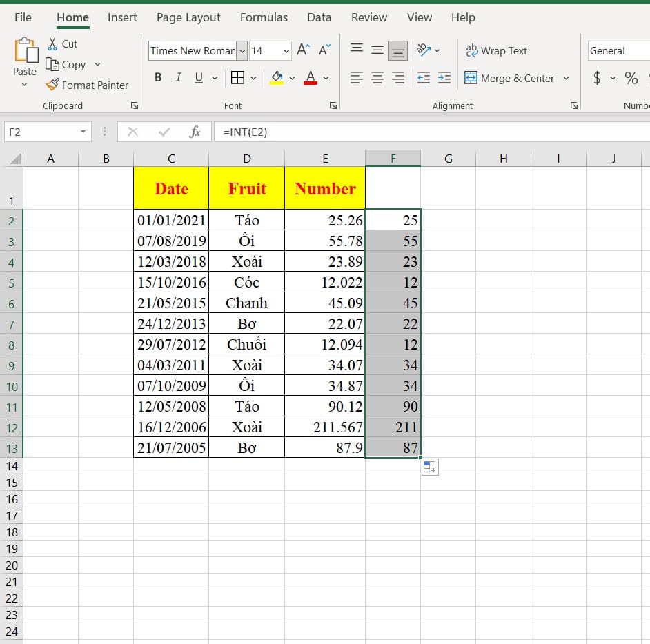Toggle Center horizontal text alignment
The height and width of the screenshot is (644, 650).
[377, 77]
